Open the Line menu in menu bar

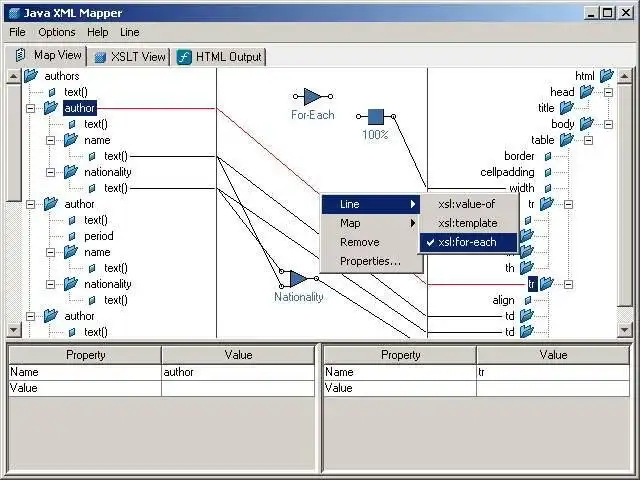(129, 32)
